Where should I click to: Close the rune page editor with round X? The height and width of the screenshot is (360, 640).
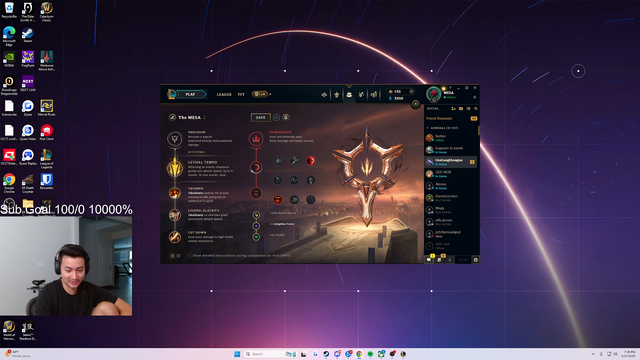point(416,104)
